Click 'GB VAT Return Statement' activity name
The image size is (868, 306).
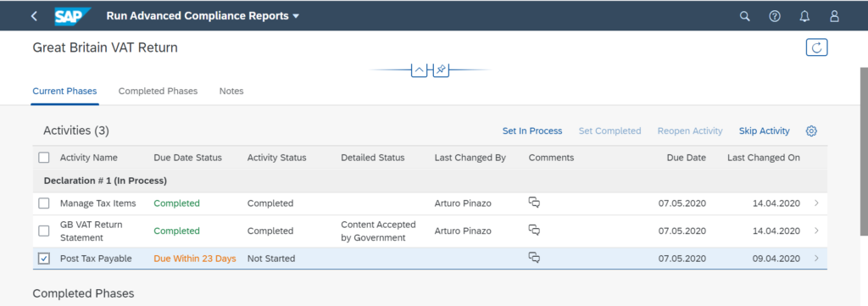tap(92, 231)
